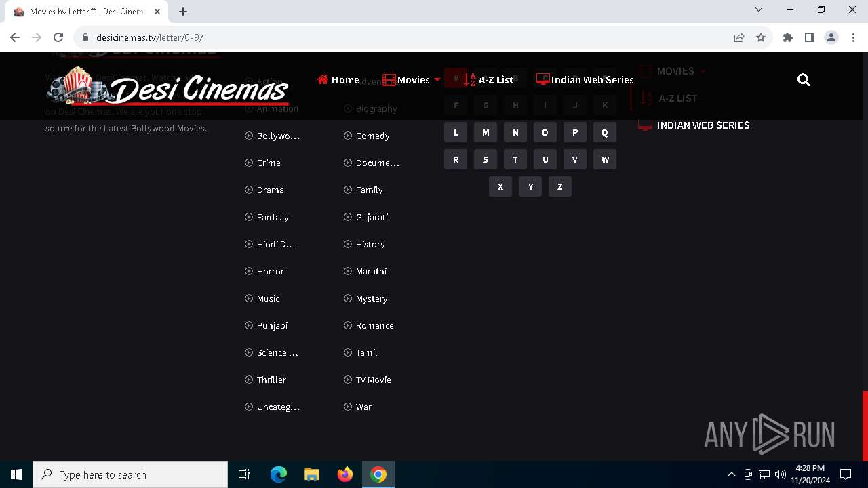Viewport: 868px width, 488px height.
Task: Close the Movies by Letter tab
Action: click(157, 12)
